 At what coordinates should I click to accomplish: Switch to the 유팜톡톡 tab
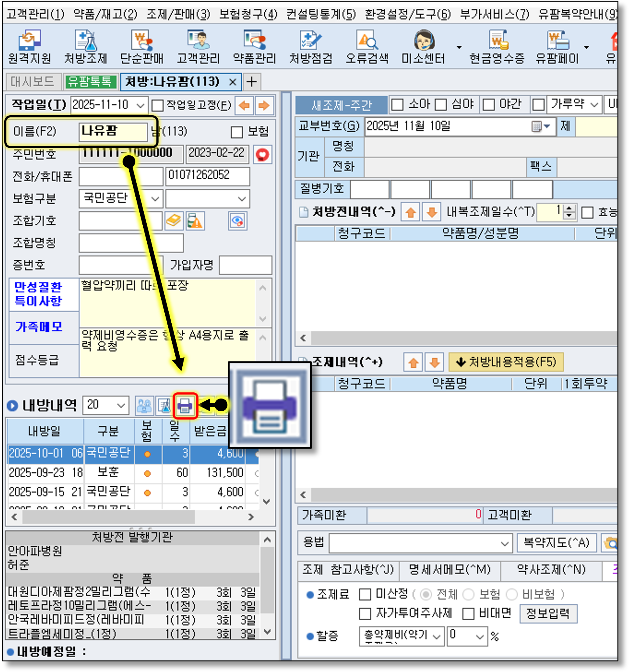pyautogui.click(x=90, y=81)
